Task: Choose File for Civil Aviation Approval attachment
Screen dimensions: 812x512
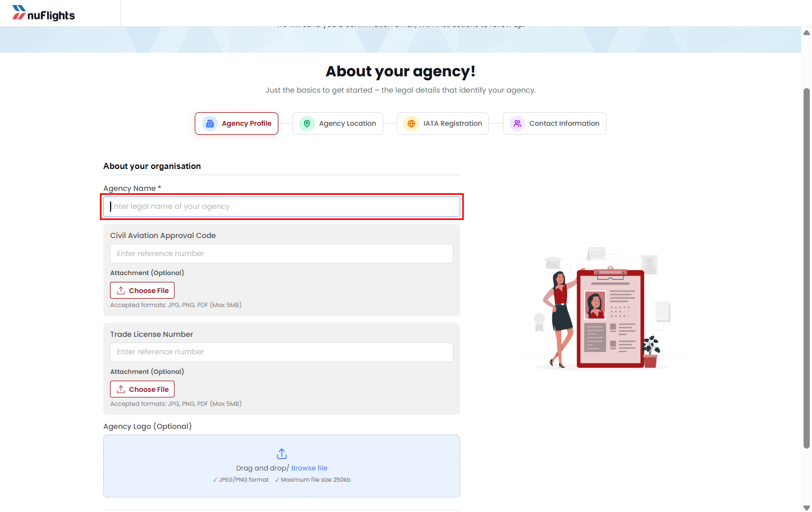Action: tap(143, 291)
